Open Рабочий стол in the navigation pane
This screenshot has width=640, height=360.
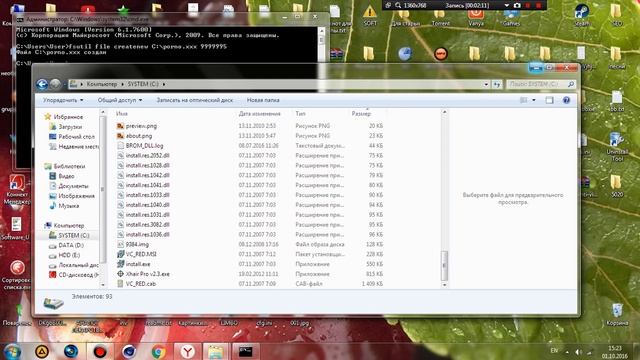(x=76, y=137)
